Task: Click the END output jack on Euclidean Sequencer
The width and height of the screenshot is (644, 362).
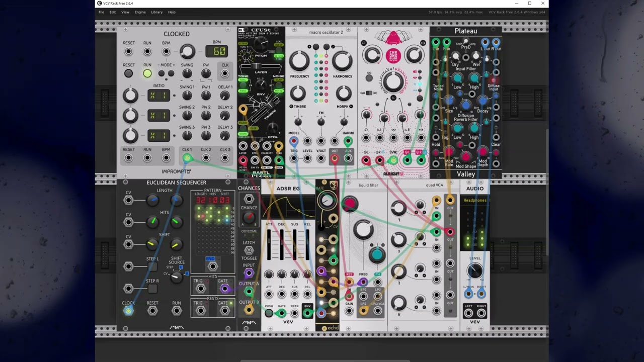Action: coord(212,266)
